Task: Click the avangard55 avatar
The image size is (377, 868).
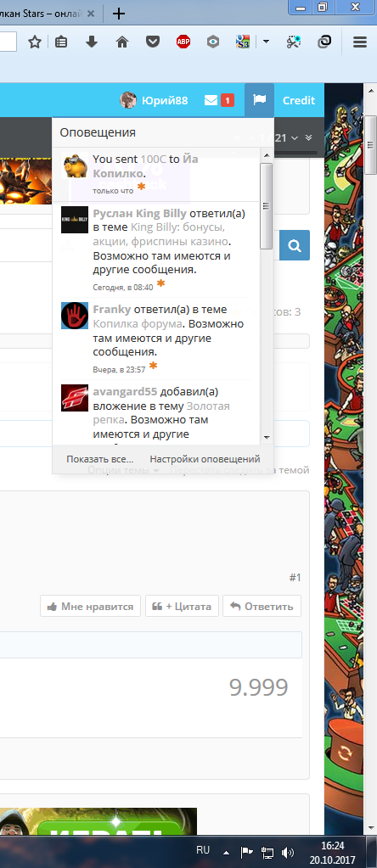Action: pos(75,398)
